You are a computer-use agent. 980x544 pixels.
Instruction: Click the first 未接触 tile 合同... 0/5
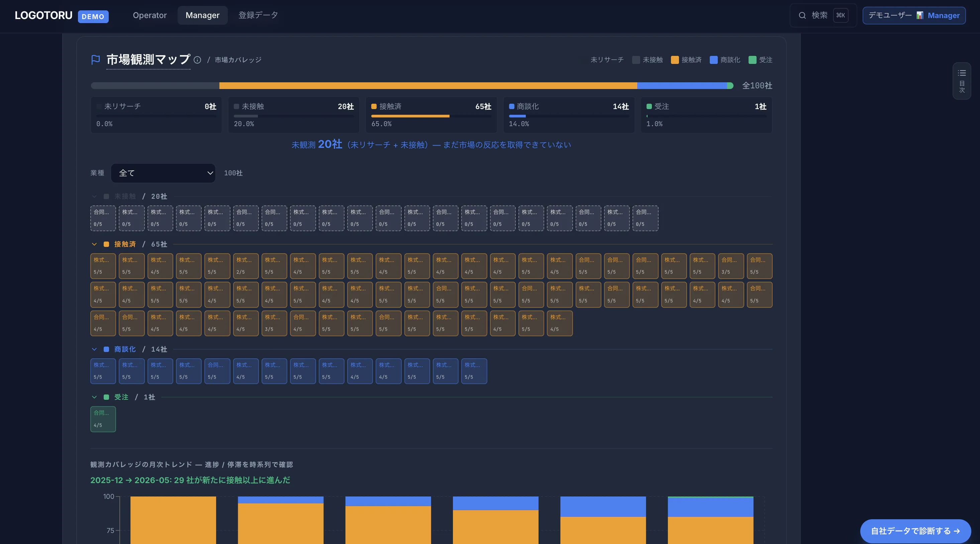pyautogui.click(x=103, y=218)
